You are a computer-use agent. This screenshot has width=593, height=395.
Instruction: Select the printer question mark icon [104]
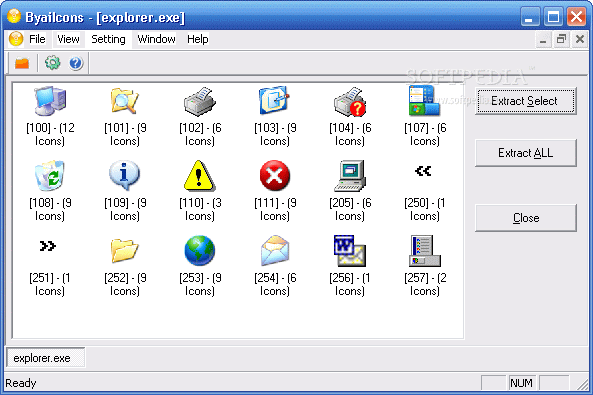(350, 101)
